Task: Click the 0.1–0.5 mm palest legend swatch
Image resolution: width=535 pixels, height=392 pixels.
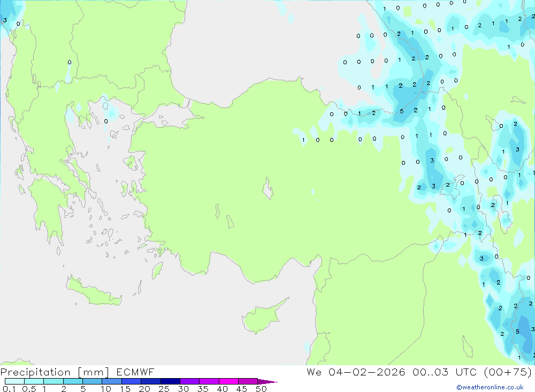Action: tap(14, 381)
